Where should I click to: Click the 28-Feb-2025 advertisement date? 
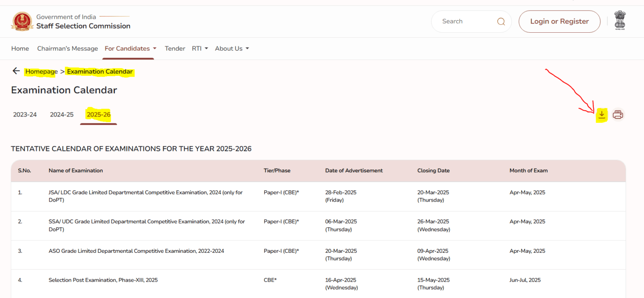tap(341, 192)
